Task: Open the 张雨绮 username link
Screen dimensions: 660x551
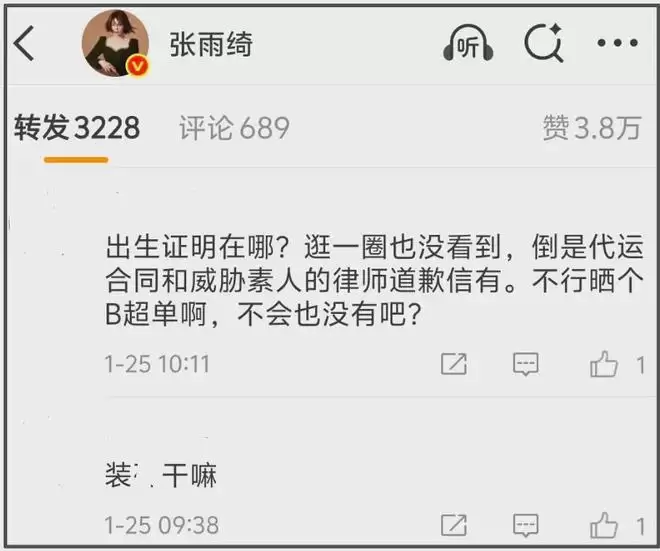Action: coord(211,44)
